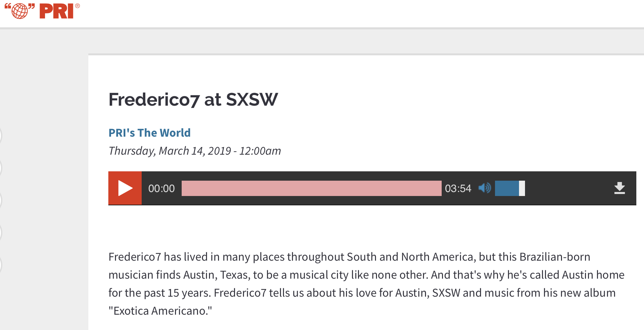Click the volume slider's white handle

(x=522, y=188)
